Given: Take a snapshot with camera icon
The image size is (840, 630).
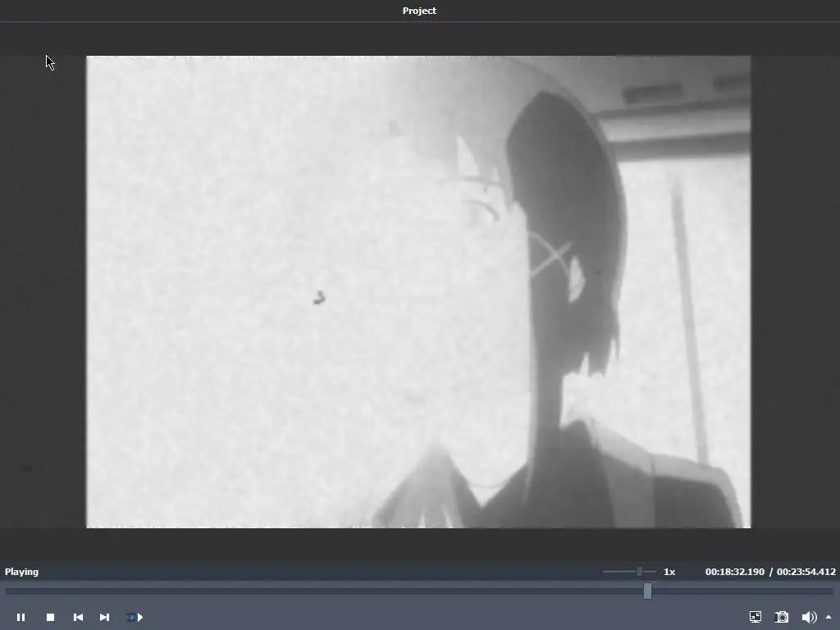Looking at the screenshot, I should (782, 617).
